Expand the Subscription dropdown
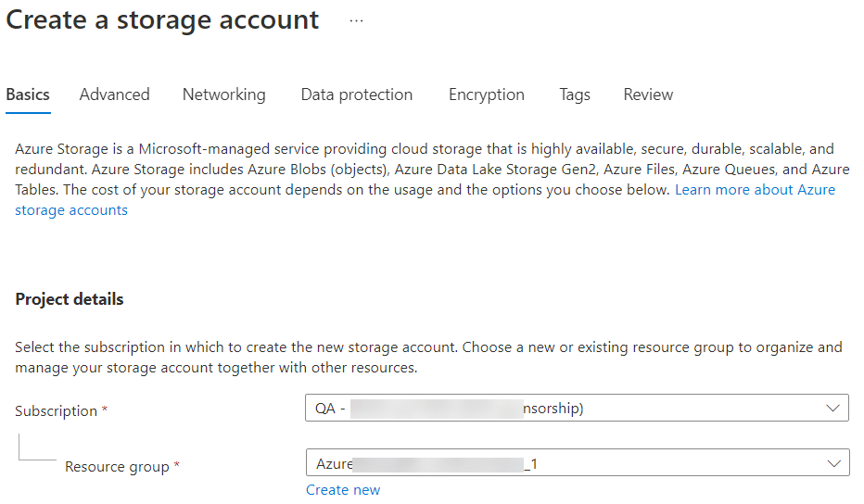Viewport: 864px width, 504px height. click(577, 409)
